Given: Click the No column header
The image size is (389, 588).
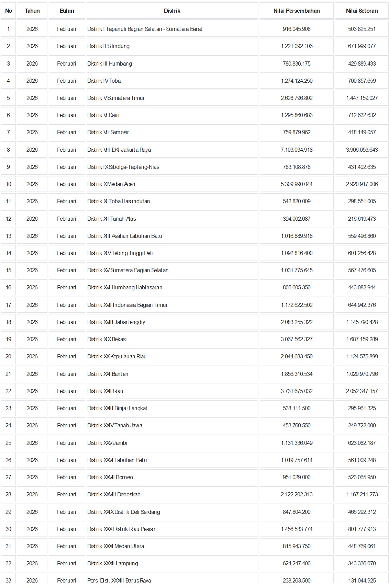Looking at the screenshot, I should tap(8, 11).
